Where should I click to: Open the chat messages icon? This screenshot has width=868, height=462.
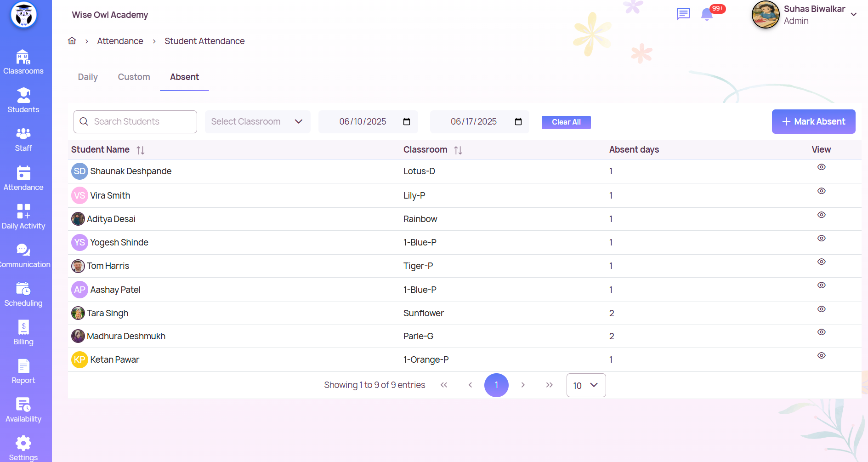click(683, 14)
